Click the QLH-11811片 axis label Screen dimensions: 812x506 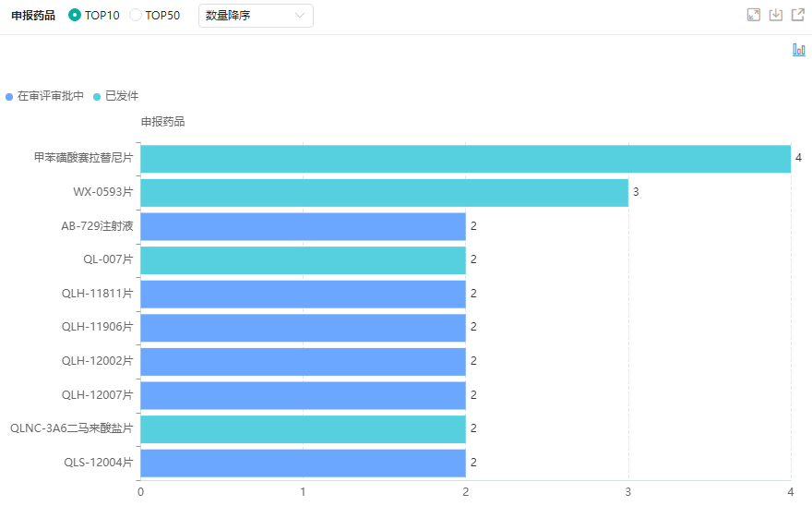pos(98,294)
